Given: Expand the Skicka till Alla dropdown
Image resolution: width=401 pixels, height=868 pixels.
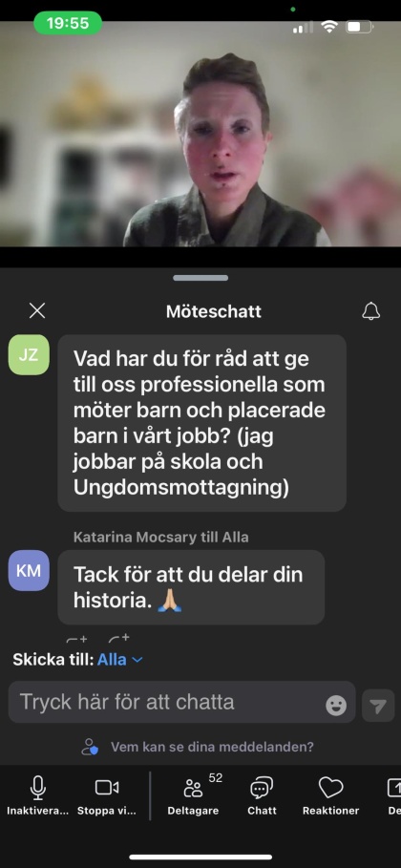Looking at the screenshot, I should coord(120,660).
